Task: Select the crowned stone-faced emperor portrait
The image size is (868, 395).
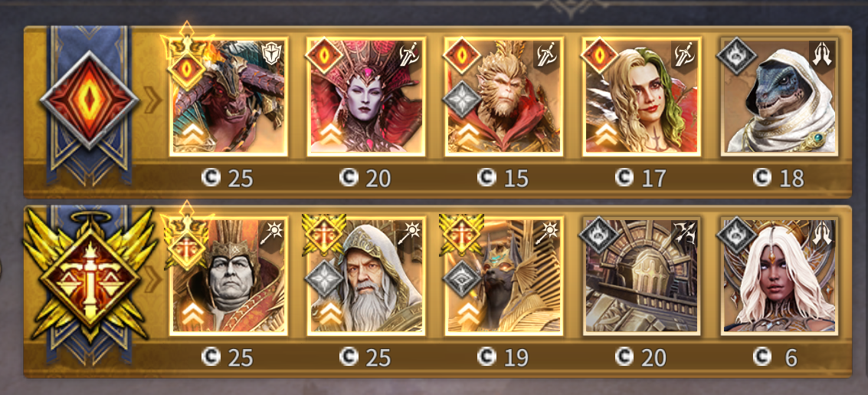Action: pos(228,276)
